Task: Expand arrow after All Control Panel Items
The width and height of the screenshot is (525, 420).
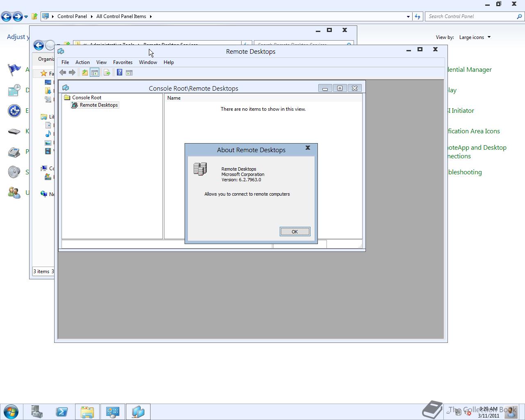Action: [151, 16]
